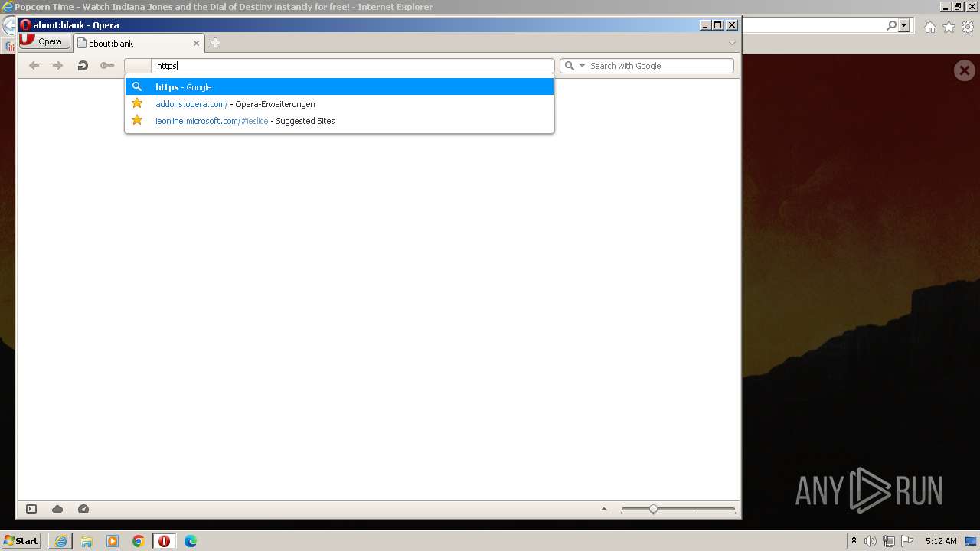Maximize the Opera window
The width and height of the screenshot is (980, 551).
pos(718,25)
